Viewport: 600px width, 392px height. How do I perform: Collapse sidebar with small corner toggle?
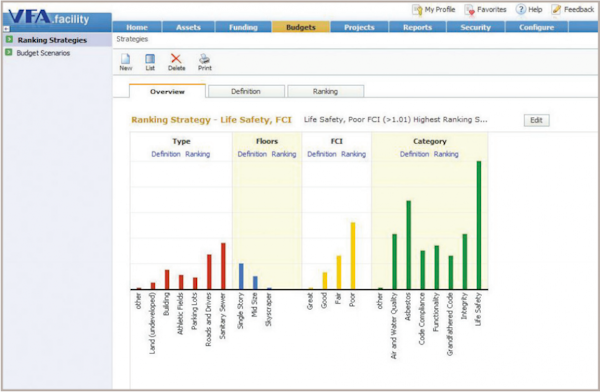pos(6,29)
